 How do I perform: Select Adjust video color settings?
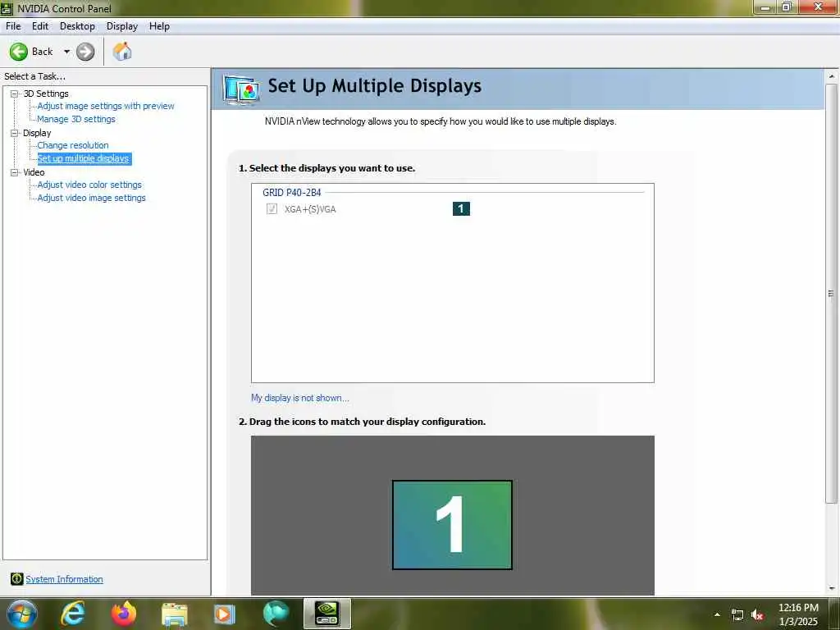click(x=89, y=185)
